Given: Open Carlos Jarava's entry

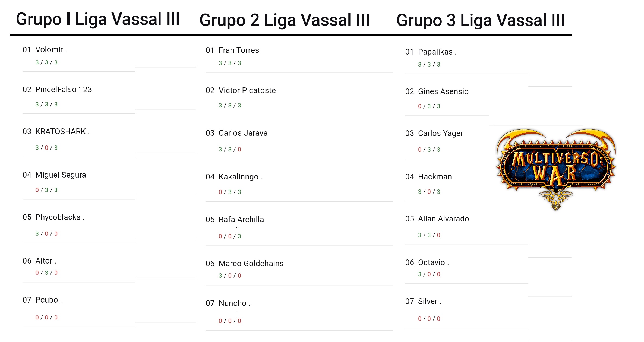Looking at the screenshot, I should tap(243, 133).
